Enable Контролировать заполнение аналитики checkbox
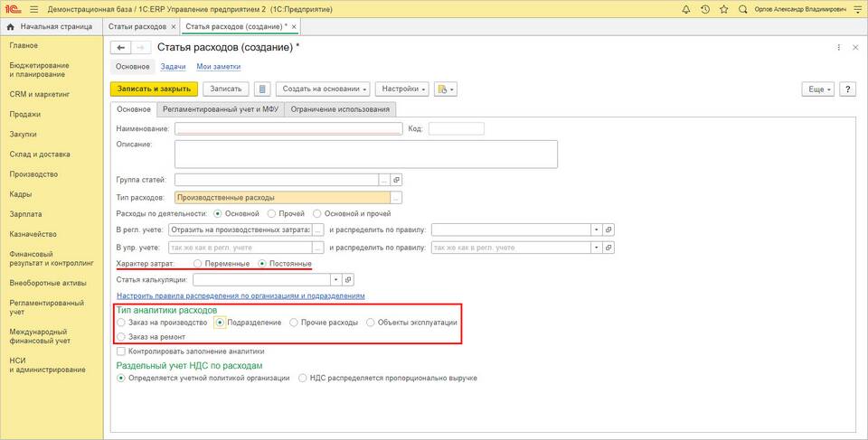 point(121,351)
